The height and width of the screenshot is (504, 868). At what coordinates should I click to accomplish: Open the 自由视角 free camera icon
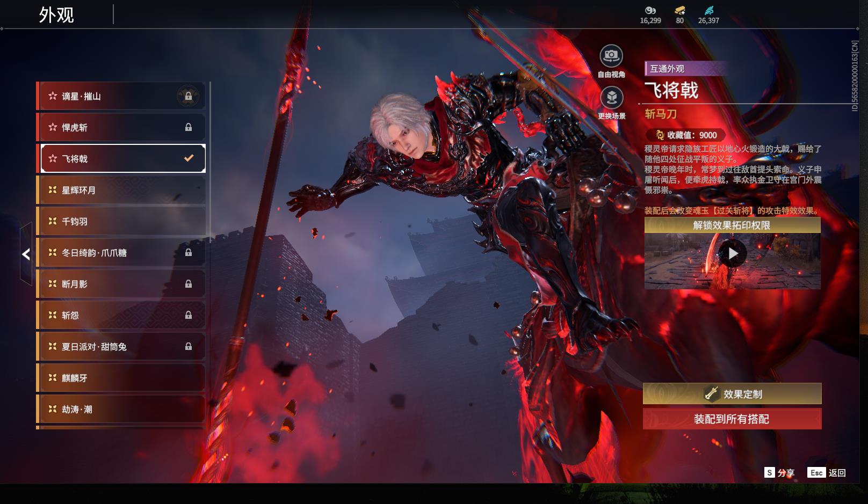point(611,56)
